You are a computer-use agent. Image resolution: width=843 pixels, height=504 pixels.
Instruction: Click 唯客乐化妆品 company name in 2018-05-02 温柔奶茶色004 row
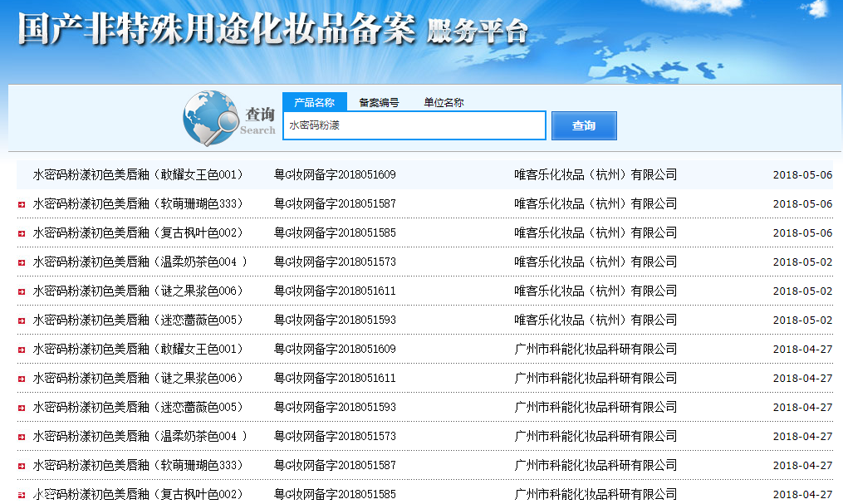pyautogui.click(x=595, y=262)
